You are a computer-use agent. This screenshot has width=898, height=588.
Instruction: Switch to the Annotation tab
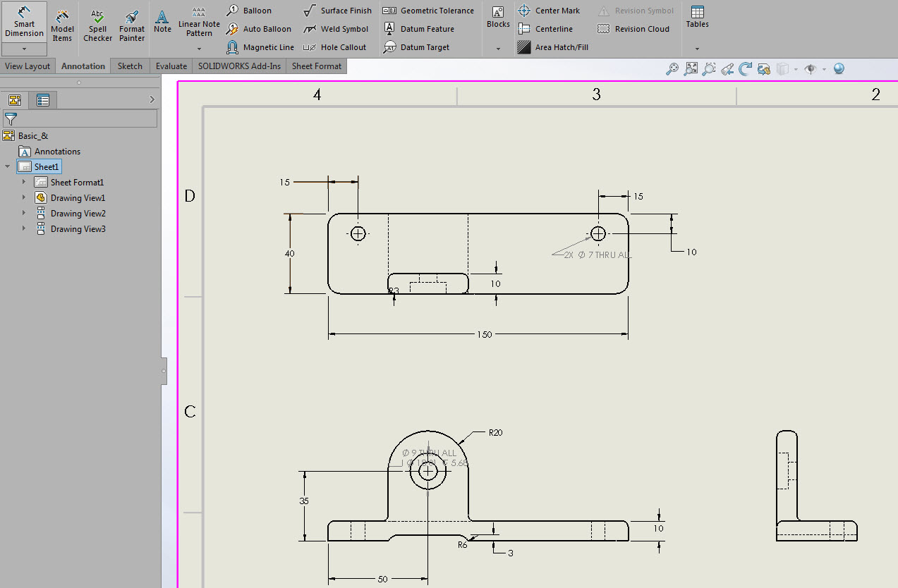pyautogui.click(x=83, y=66)
